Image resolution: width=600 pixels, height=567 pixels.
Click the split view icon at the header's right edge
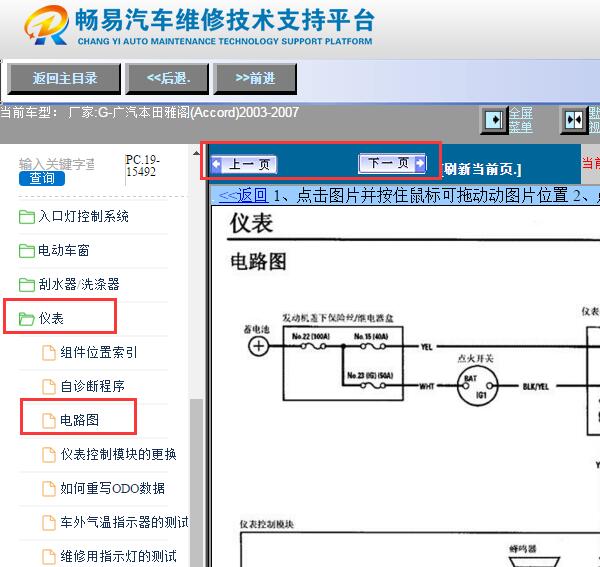click(x=574, y=120)
